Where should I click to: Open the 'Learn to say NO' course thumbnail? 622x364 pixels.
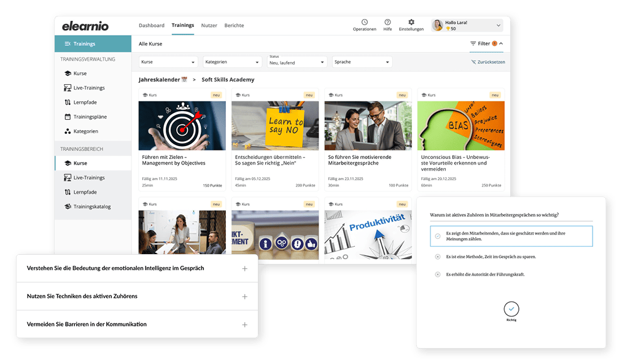(x=275, y=126)
